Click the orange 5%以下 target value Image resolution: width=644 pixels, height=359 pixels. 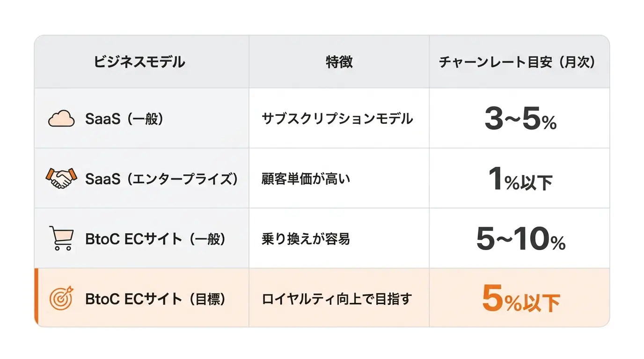coord(520,300)
